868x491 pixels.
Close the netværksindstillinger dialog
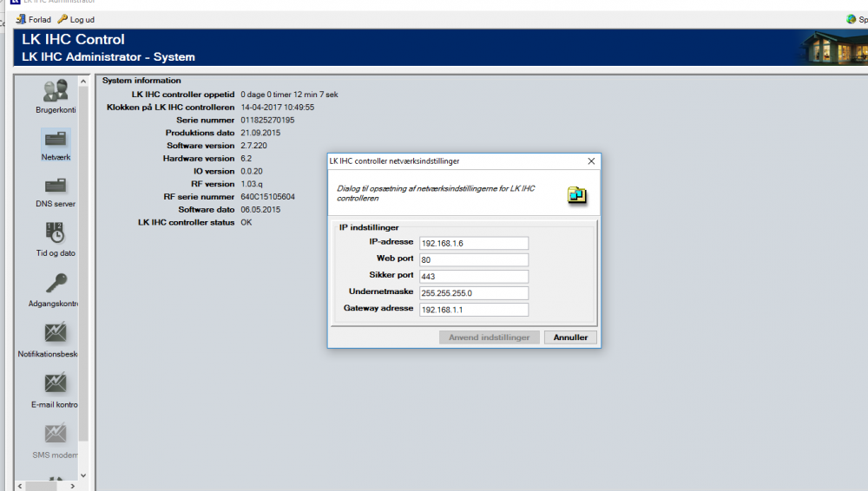pyautogui.click(x=591, y=161)
